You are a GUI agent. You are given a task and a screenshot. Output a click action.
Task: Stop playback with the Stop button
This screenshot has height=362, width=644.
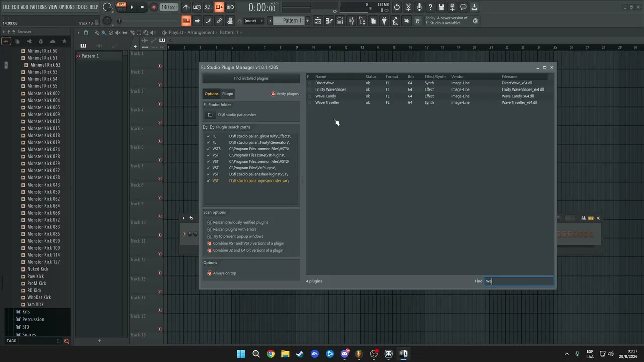coord(143,7)
